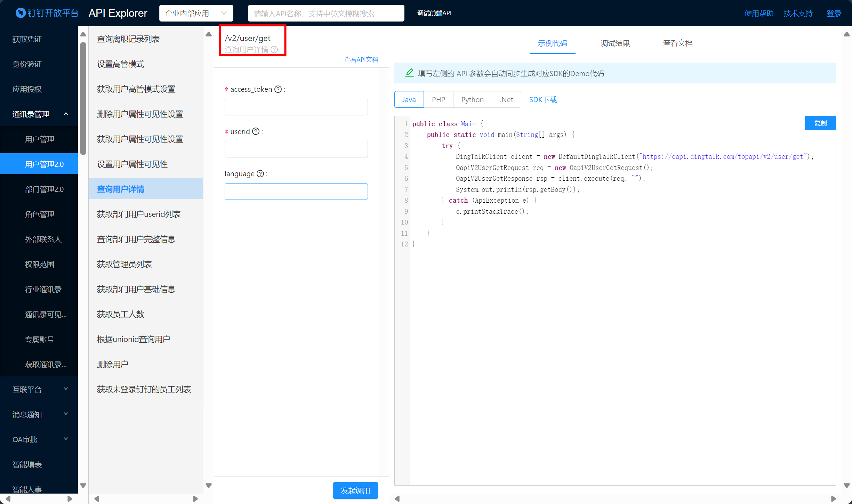Click green edit pencil icon in hint banner
The height and width of the screenshot is (504, 852).
pyautogui.click(x=409, y=73)
